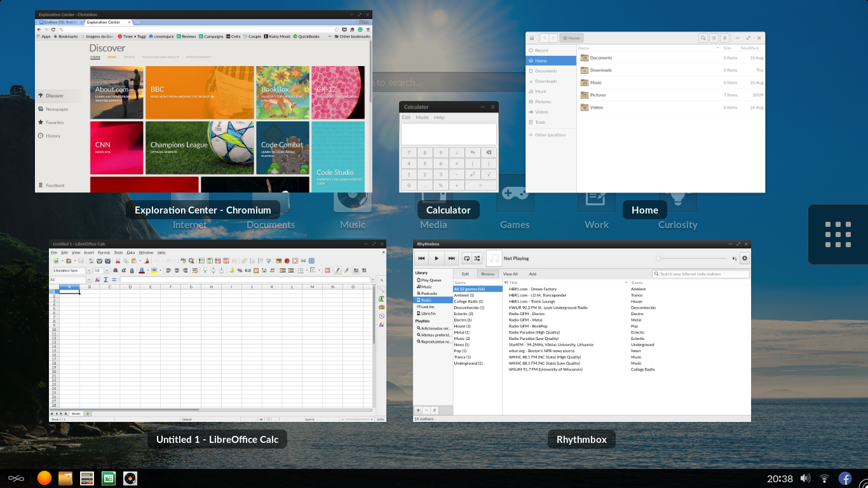Click the Rhythmbox radio station search field

[x=701, y=274]
